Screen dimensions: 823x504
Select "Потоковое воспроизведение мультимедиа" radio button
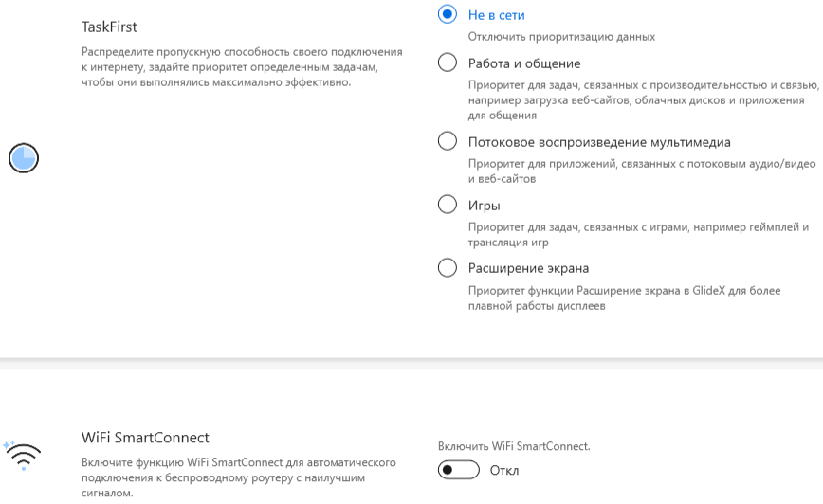tap(448, 142)
